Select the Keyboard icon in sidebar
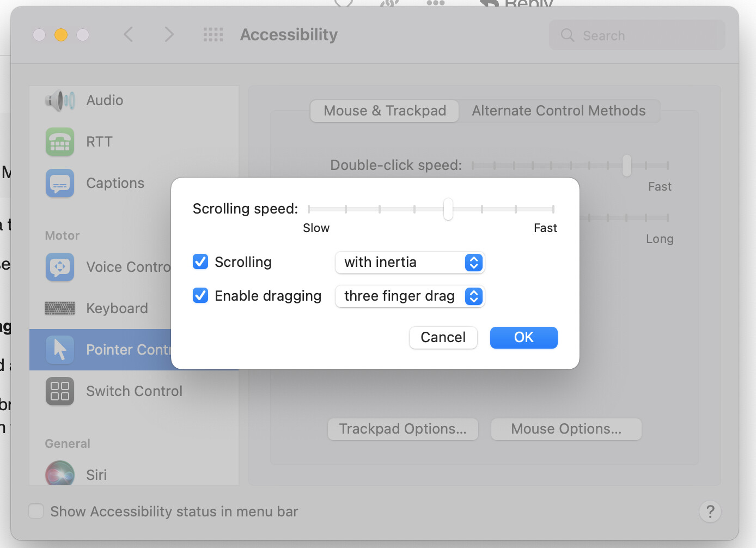The width and height of the screenshot is (756, 548). 60,308
